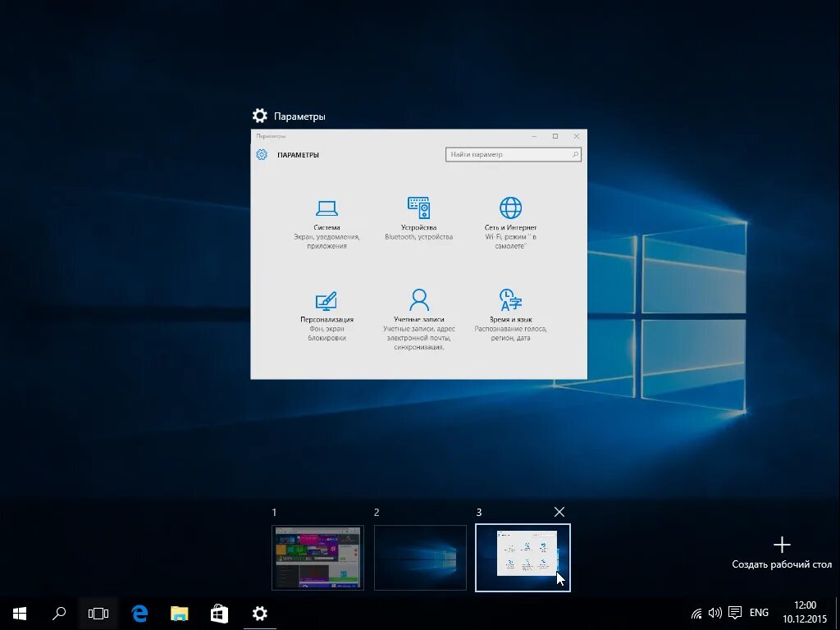Open the Система settings laptop icon
840x630 pixels.
[x=326, y=208]
